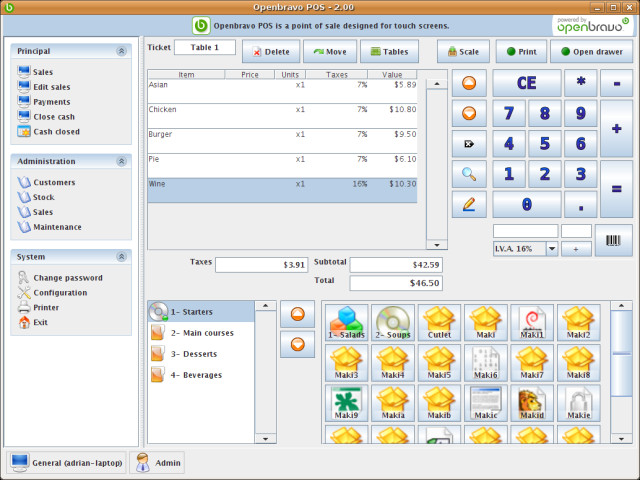Add Makie product with lock icon
The width and height of the screenshot is (640, 480).
[578, 403]
